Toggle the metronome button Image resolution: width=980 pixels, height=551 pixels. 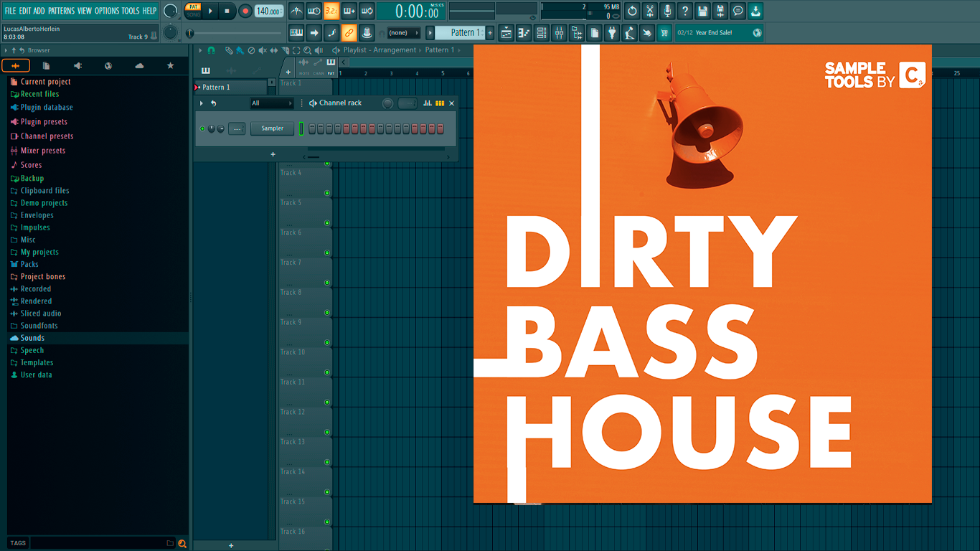[x=296, y=11]
